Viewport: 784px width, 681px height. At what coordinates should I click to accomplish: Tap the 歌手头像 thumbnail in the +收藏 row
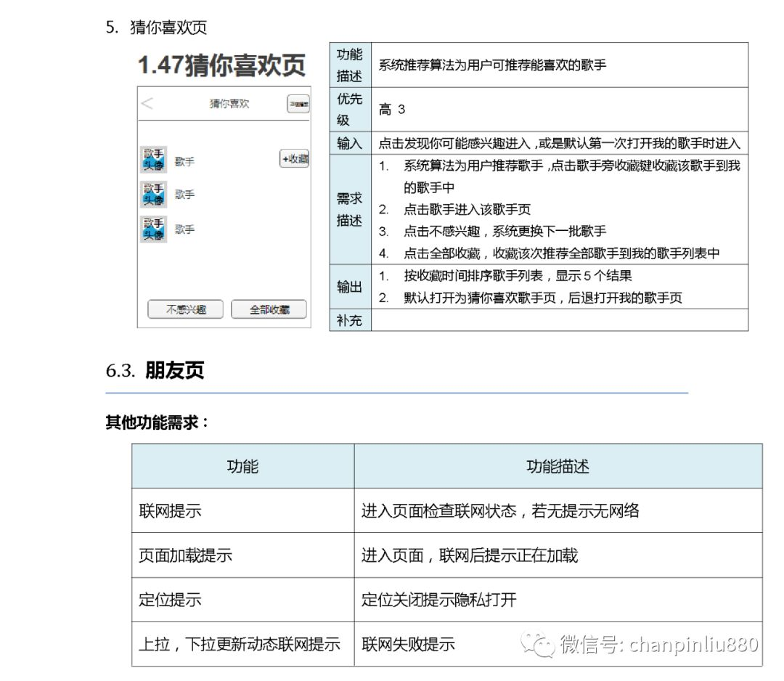tap(153, 160)
